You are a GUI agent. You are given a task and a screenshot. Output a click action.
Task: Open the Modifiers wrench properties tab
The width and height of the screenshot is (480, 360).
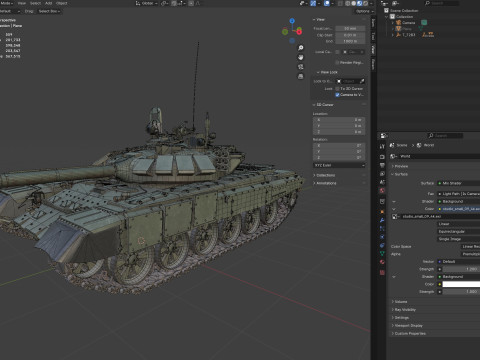[382, 220]
